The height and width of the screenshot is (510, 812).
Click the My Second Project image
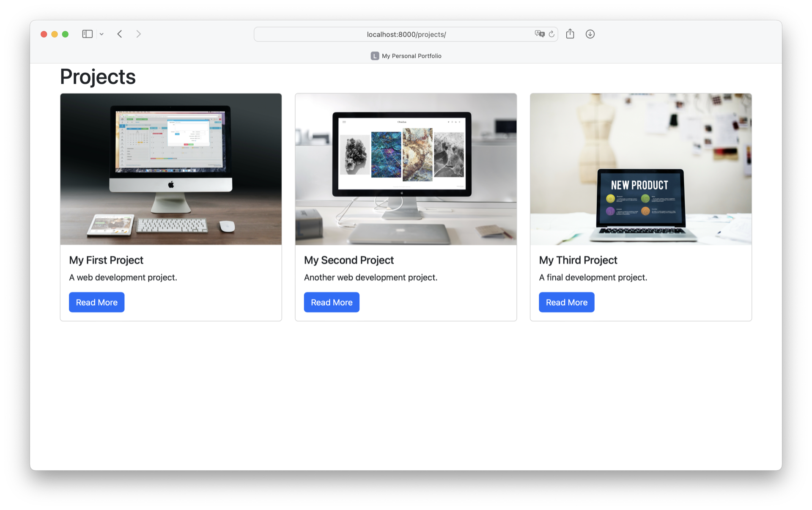pyautogui.click(x=406, y=169)
